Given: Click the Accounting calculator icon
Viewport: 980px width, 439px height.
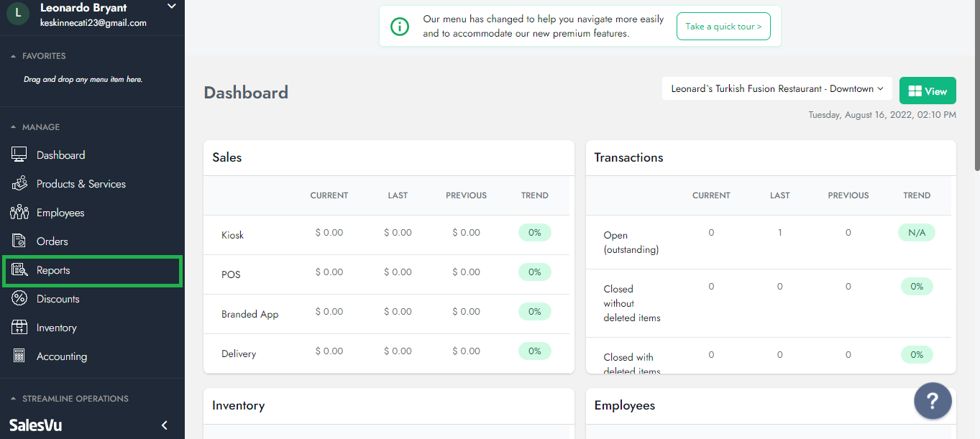Looking at the screenshot, I should 19,356.
